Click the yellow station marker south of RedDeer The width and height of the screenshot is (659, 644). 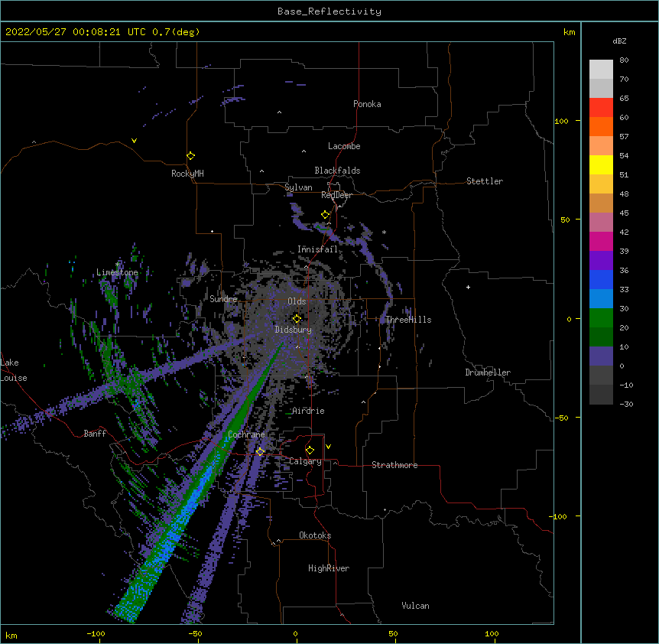[x=326, y=214]
